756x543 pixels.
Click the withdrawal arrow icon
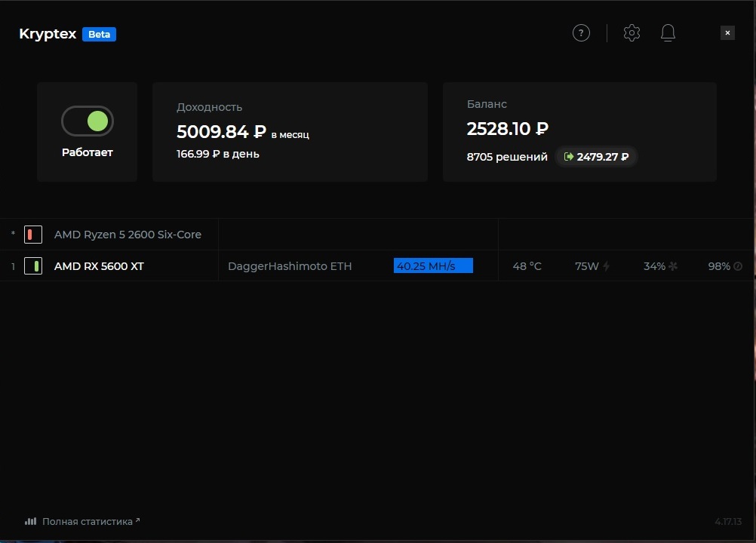(x=568, y=157)
